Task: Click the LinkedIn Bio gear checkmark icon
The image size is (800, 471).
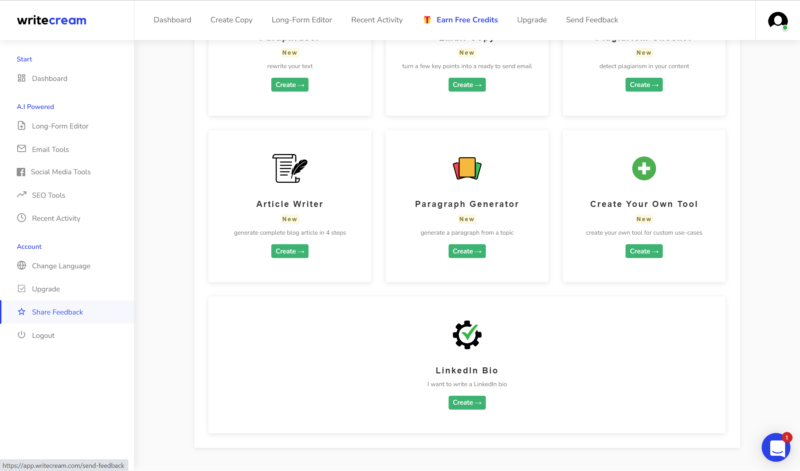Action: pos(467,334)
